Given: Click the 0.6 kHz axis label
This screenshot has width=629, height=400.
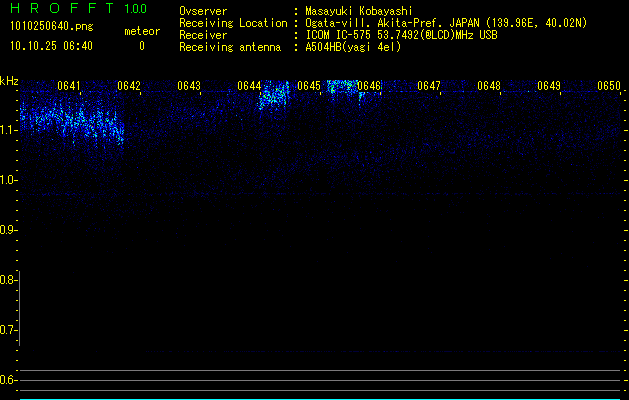Looking at the screenshot, I should [x=8, y=380].
